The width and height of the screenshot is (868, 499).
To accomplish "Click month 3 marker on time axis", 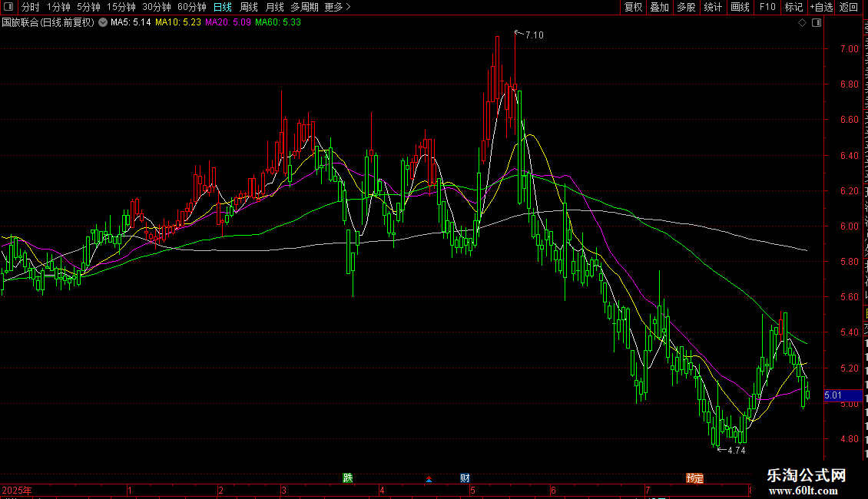I will click(x=283, y=491).
